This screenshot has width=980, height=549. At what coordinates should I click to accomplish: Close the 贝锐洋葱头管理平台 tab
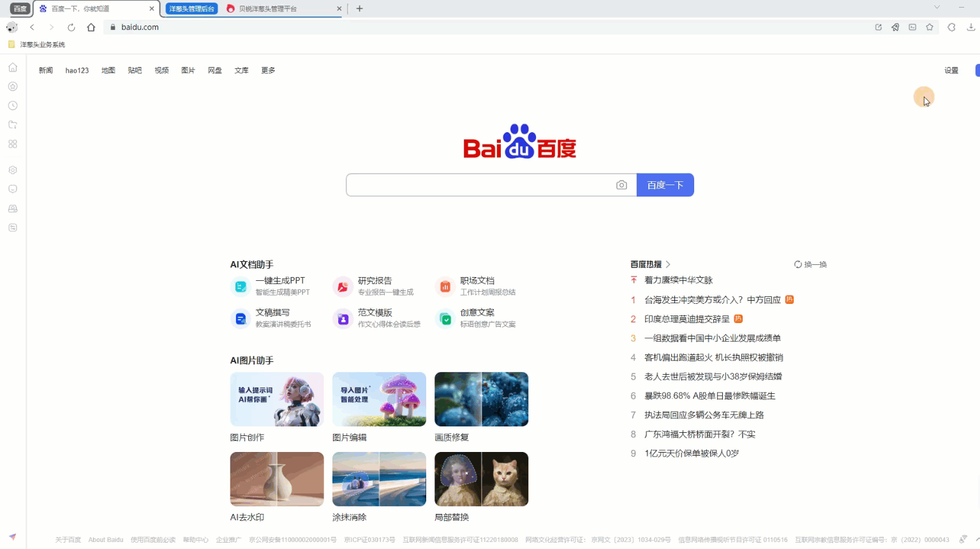tap(339, 9)
